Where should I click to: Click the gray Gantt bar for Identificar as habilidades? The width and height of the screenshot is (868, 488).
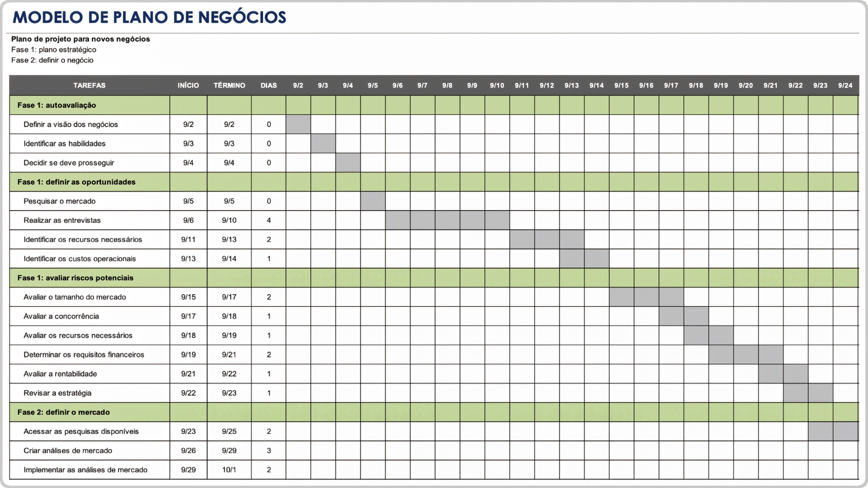323,144
